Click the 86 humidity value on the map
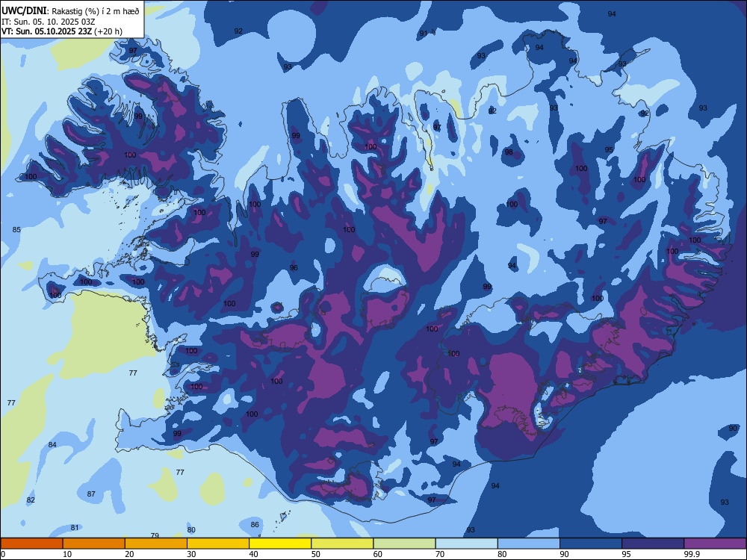Viewport: 747px width, 560px height. click(x=255, y=524)
